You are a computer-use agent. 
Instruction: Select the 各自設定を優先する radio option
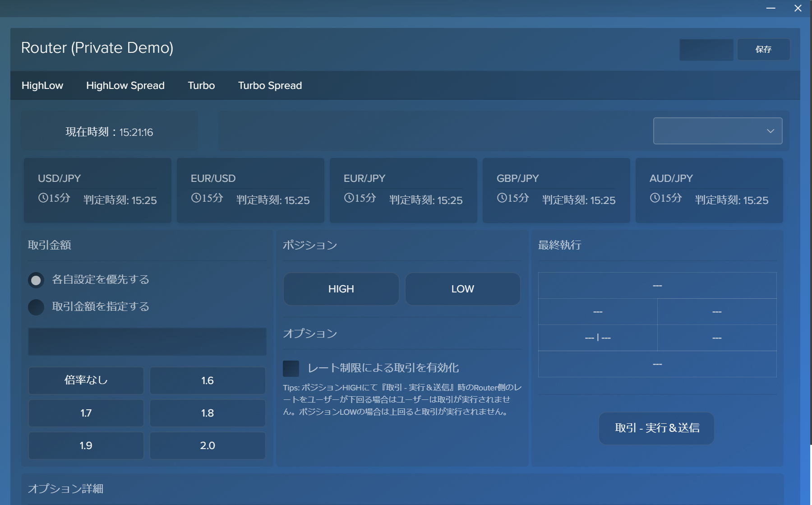[36, 280]
